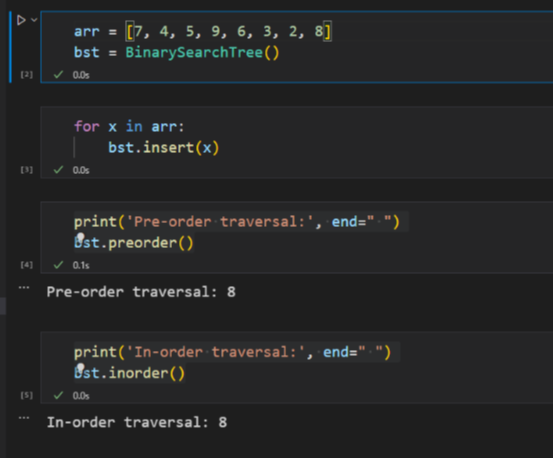This screenshot has width=553, height=458.
Task: Click the 0.1s execution time of cell [4]
Action: coord(81,265)
